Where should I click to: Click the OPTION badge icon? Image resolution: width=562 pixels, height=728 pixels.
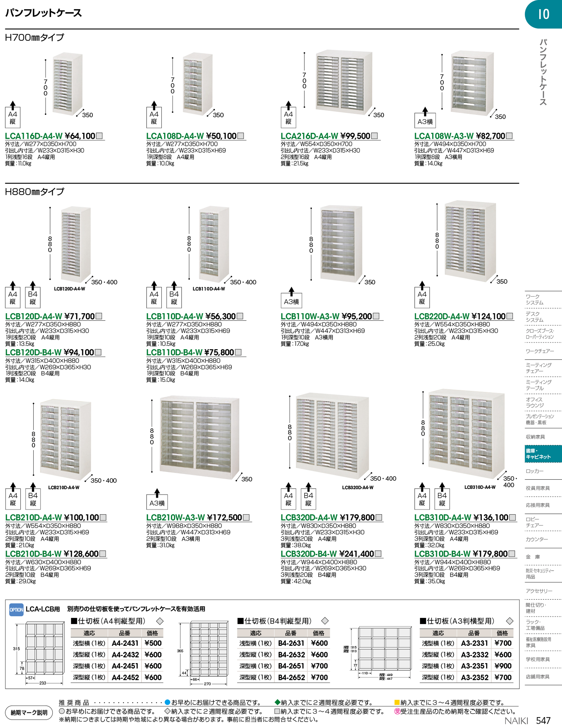click(16, 610)
